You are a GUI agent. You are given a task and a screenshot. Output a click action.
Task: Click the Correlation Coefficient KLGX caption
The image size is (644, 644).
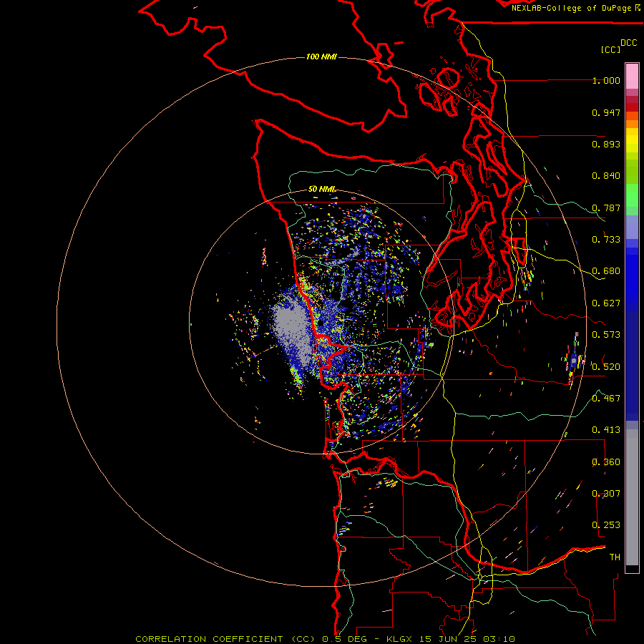[x=326, y=639]
